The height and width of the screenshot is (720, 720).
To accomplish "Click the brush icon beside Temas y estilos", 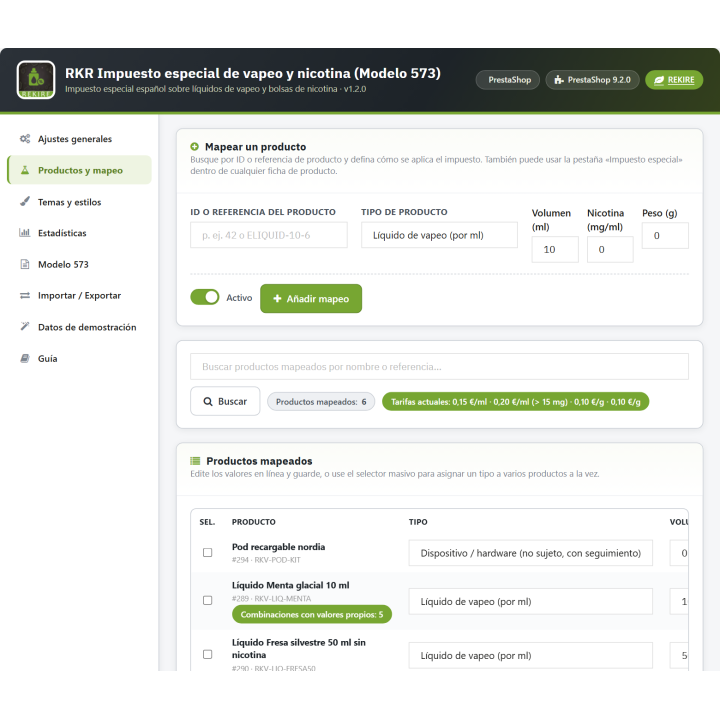I will [x=25, y=202].
